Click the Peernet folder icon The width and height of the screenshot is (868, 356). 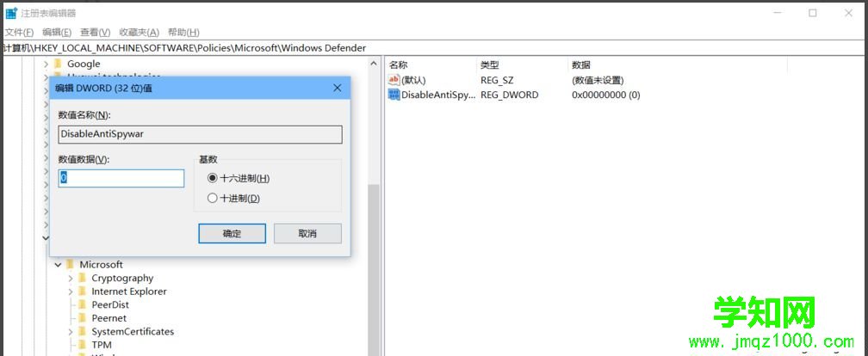click(x=82, y=318)
